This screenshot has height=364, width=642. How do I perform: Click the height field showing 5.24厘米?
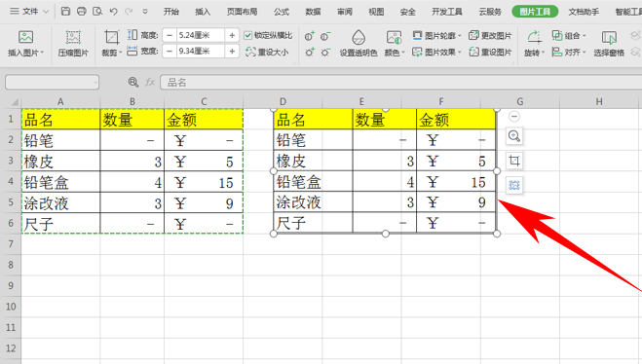pos(201,36)
